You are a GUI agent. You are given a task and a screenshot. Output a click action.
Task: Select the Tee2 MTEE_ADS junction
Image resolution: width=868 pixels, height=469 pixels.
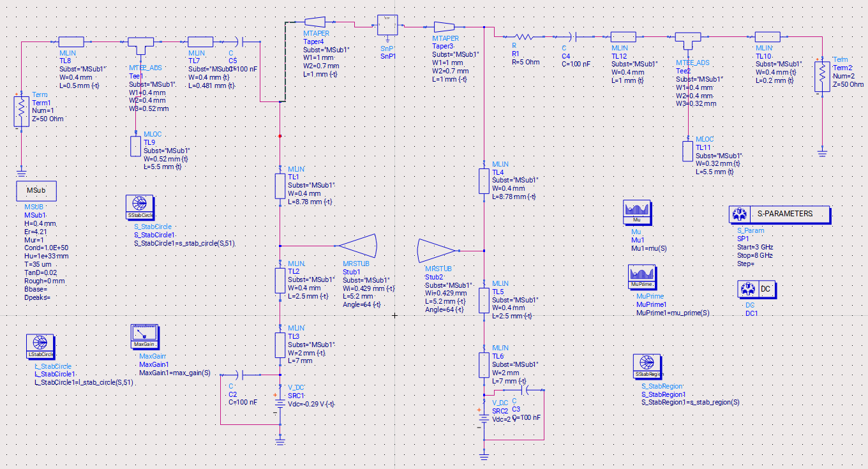688,40
